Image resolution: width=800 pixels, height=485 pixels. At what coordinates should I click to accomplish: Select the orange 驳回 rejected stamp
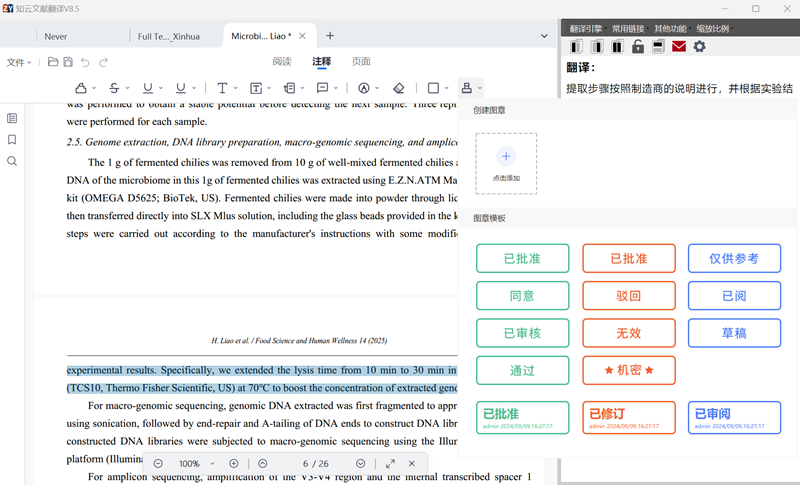coord(628,296)
